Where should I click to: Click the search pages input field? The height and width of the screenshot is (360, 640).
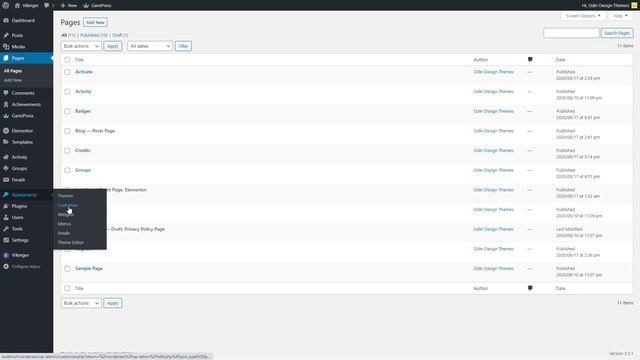(571, 33)
